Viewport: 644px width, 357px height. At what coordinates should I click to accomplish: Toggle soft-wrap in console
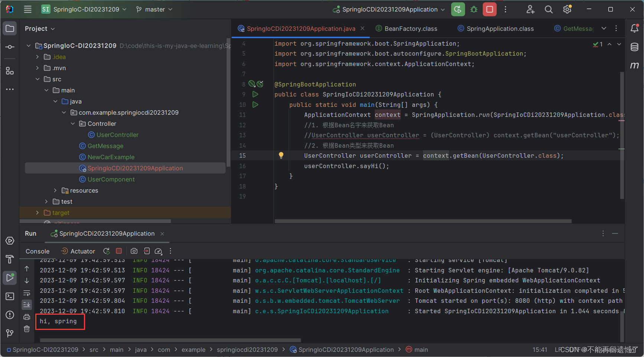click(x=27, y=293)
